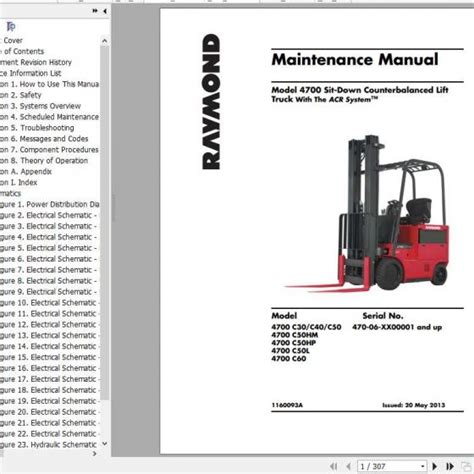
Task: Open Figure 1. Power Distribution Diagram bookmark
Action: [x=49, y=204]
